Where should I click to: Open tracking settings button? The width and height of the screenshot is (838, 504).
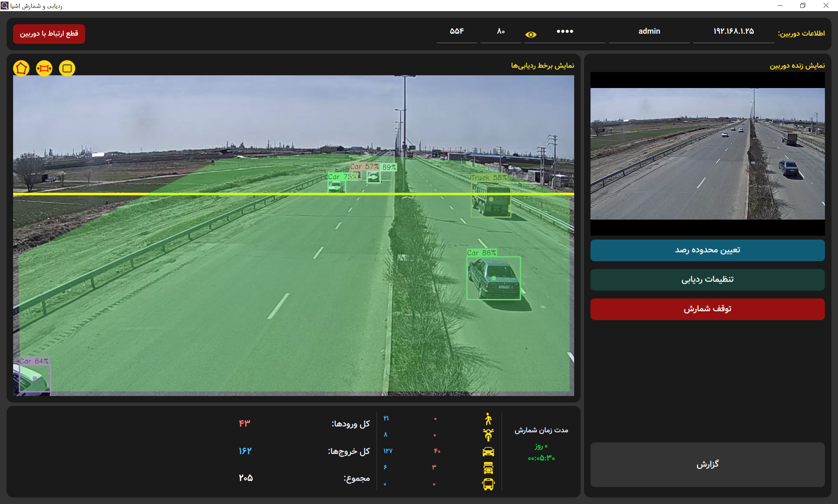click(x=707, y=279)
